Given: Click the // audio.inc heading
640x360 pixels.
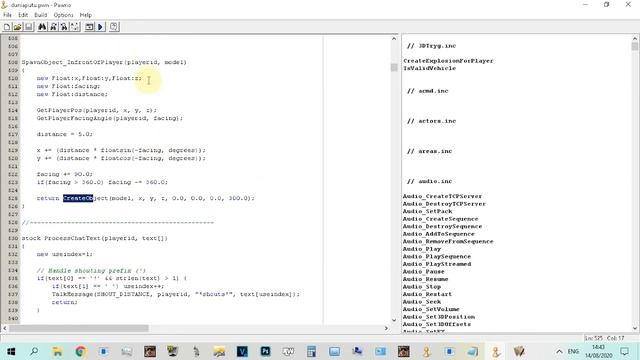Looking at the screenshot, I should (x=429, y=181).
